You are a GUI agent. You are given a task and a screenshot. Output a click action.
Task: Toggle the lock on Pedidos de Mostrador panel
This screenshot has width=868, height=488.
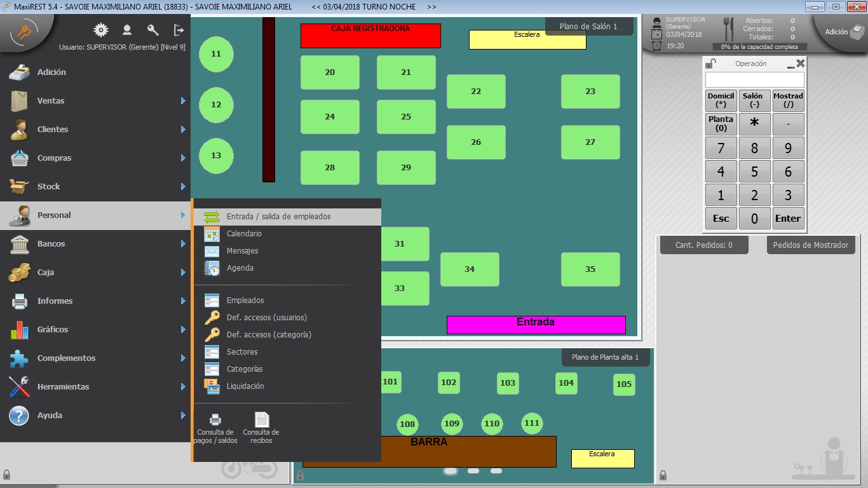[663, 475]
